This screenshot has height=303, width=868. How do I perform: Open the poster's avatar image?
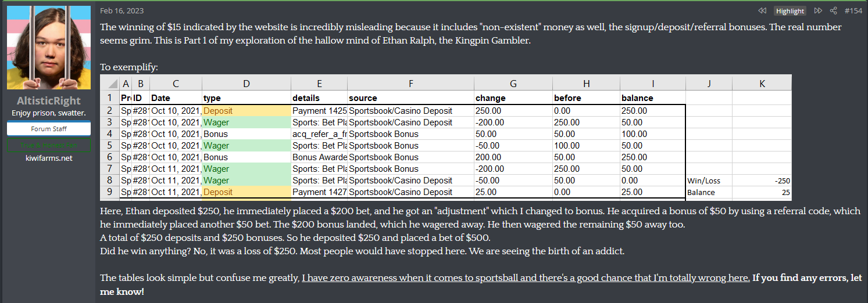coord(48,48)
